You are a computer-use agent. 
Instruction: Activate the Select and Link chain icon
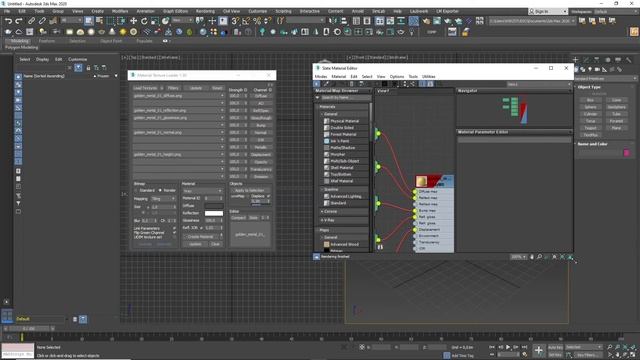coord(31,21)
